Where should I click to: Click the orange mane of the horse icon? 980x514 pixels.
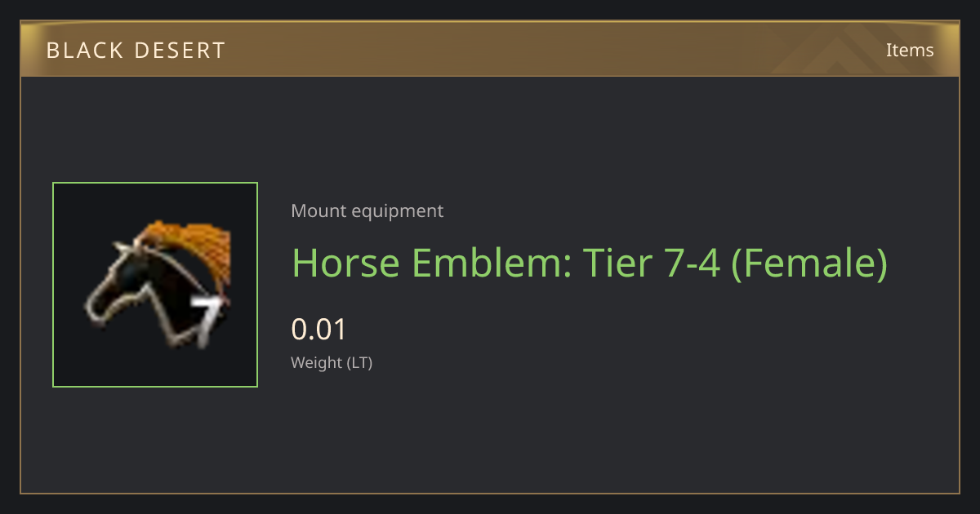(x=192, y=250)
